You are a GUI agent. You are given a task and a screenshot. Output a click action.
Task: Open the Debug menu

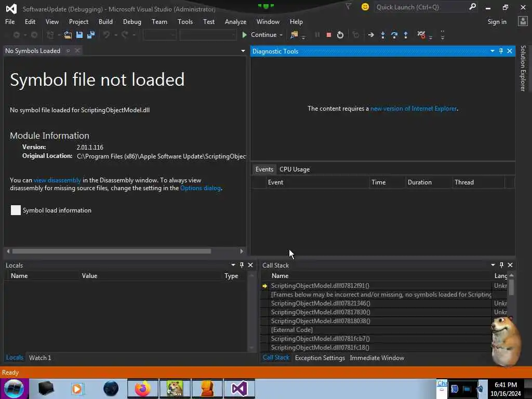[132, 22]
